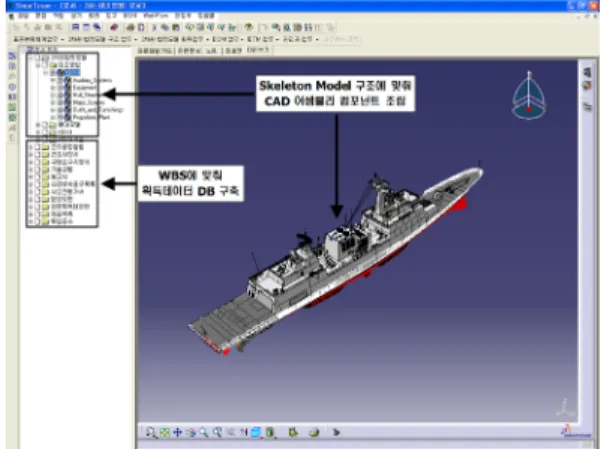This screenshot has height=449, width=601.
Task: Click the Fit All In icon
Action: (x=165, y=433)
